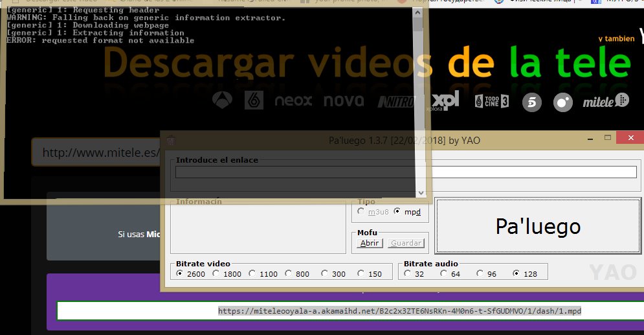This screenshot has height=335, width=644.
Task: Click the 'ERROR: requested format not available' line
Action: [x=100, y=40]
